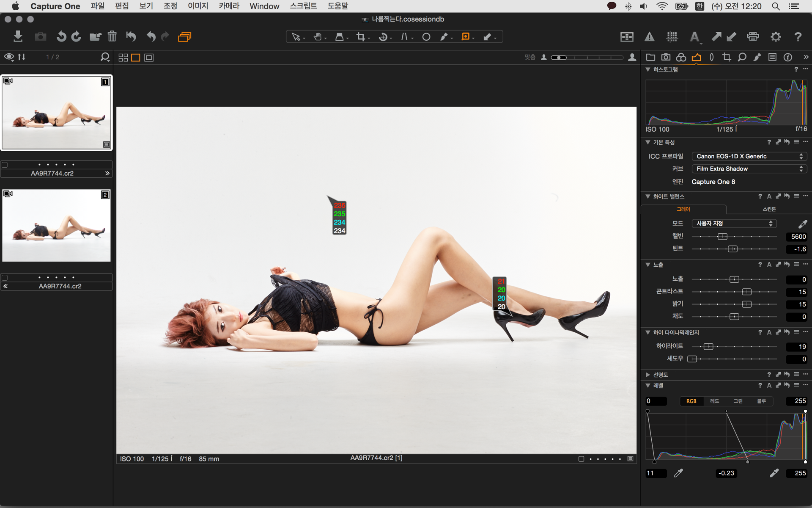812x508 pixels.
Task: Open the Film Extra Shadow curve dropdown
Action: pyautogui.click(x=749, y=168)
